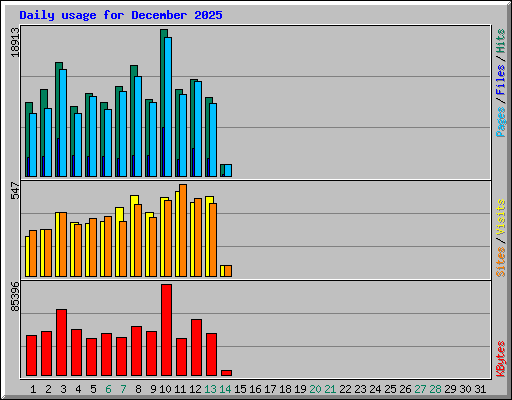Click the 85396 axis maximum label
512x400 pixels.
point(15,297)
